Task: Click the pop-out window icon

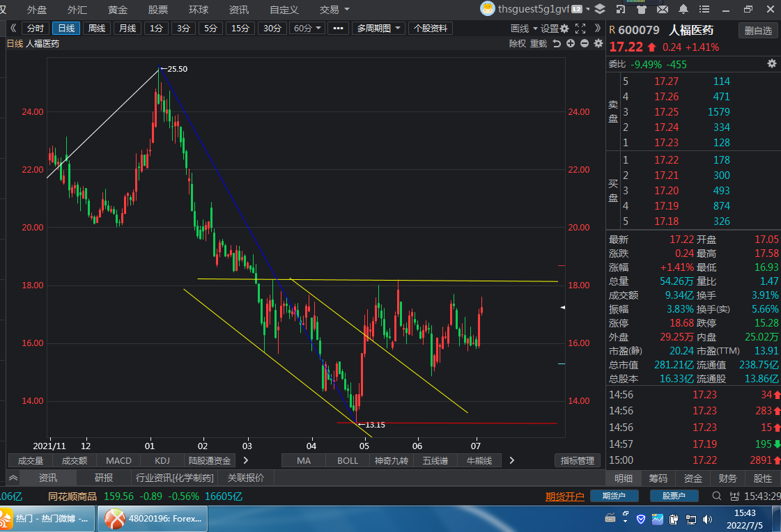Action: [x=621, y=9]
